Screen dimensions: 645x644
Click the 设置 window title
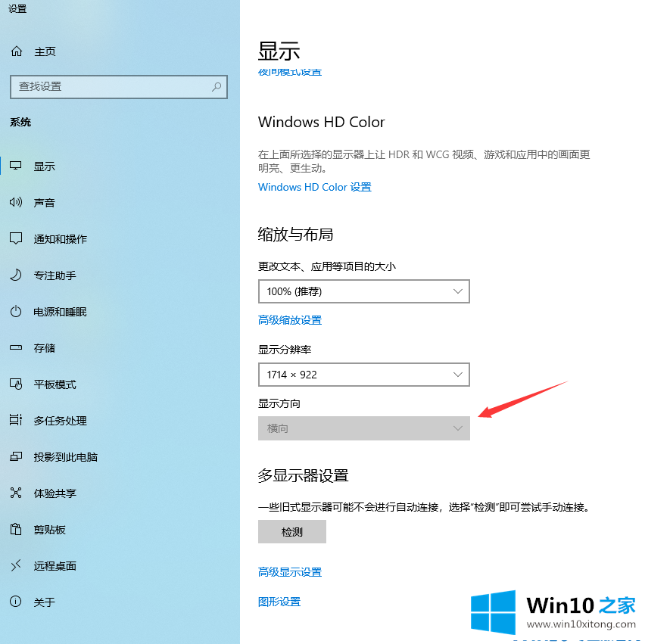(17, 8)
